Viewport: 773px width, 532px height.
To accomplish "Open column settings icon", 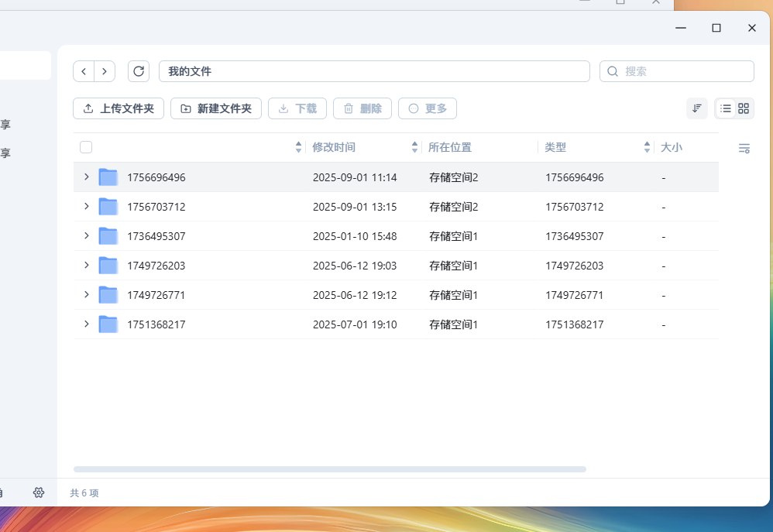I will coord(744,148).
